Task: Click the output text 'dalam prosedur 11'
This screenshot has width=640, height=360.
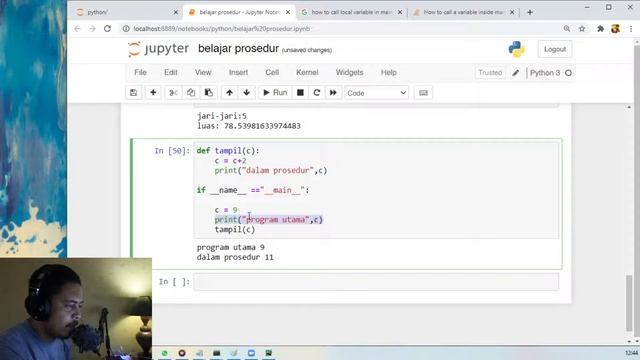Action: (x=235, y=257)
